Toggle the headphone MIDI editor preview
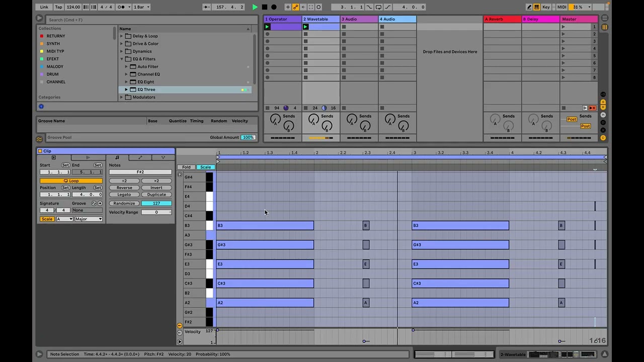The image size is (644, 362). (x=180, y=174)
